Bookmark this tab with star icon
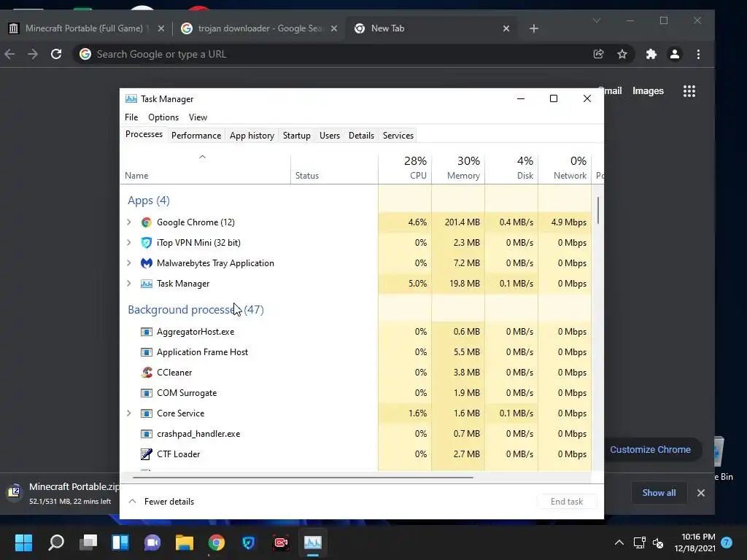Viewport: 747px width, 560px height. point(622,54)
